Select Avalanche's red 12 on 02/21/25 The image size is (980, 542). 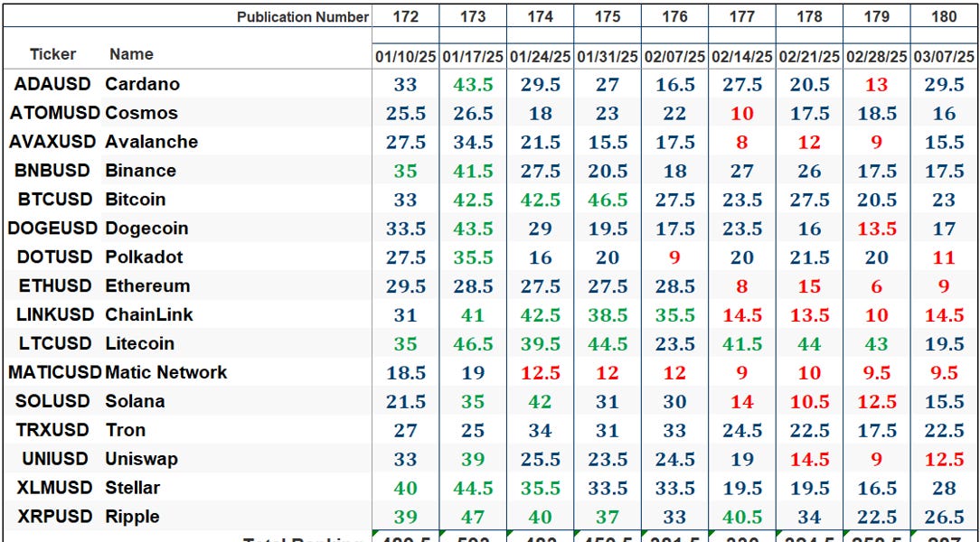(809, 142)
